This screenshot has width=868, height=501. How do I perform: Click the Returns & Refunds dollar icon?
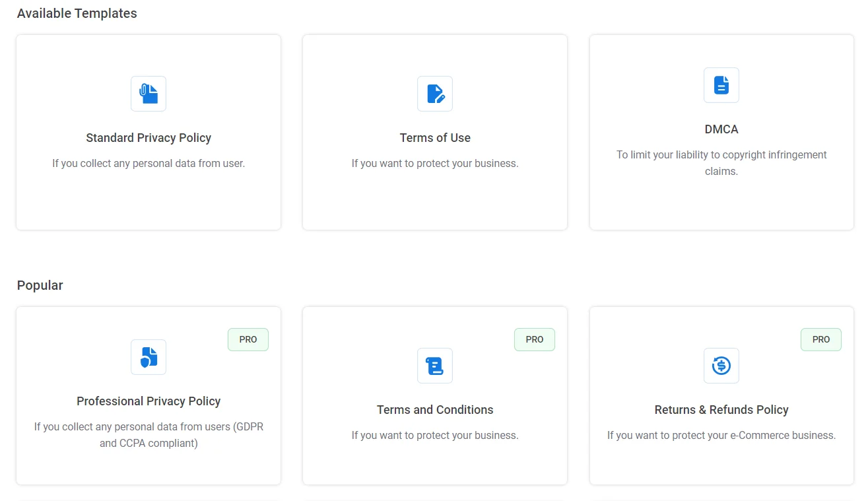[x=721, y=365]
